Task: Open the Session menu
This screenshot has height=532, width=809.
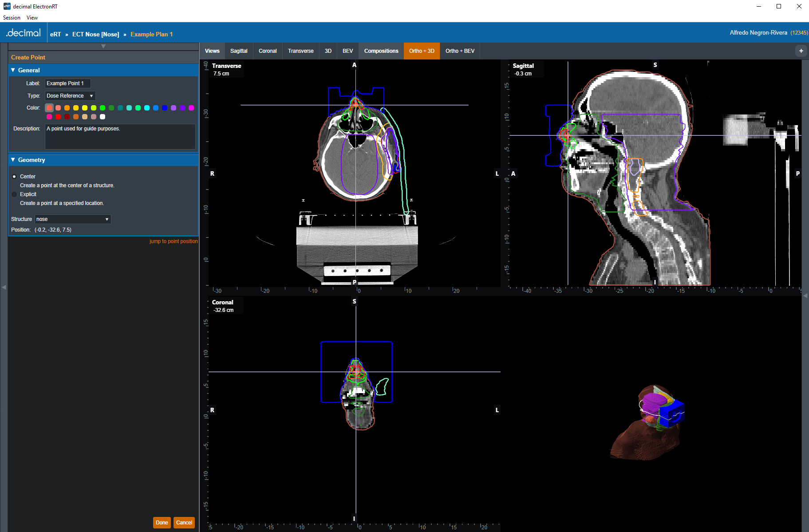Action: pos(12,18)
